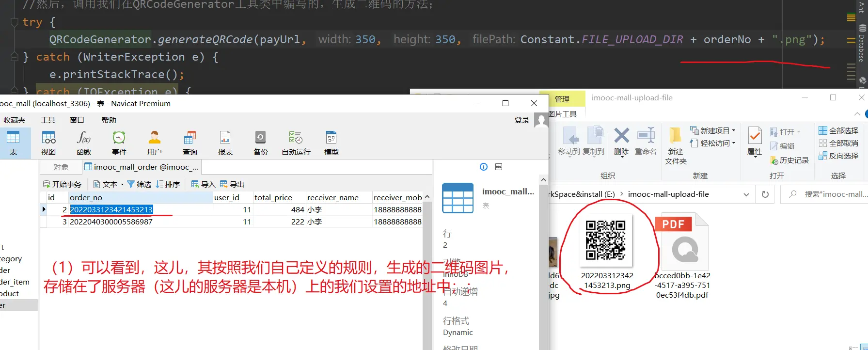The image size is (868, 350).
Task: Select total_price cell 484
Action: 279,209
